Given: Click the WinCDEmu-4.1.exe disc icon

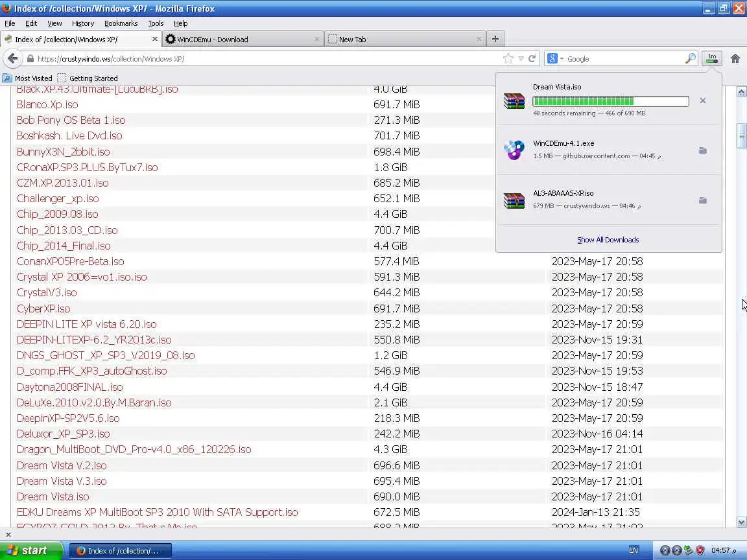Looking at the screenshot, I should pyautogui.click(x=514, y=150).
